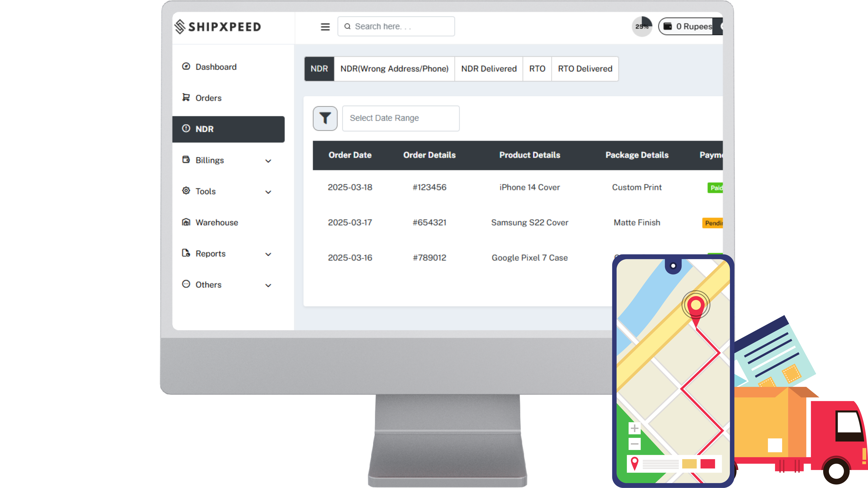Click the Samsung S22 Cover cell
Screen dimensions: 868x488
click(529, 223)
